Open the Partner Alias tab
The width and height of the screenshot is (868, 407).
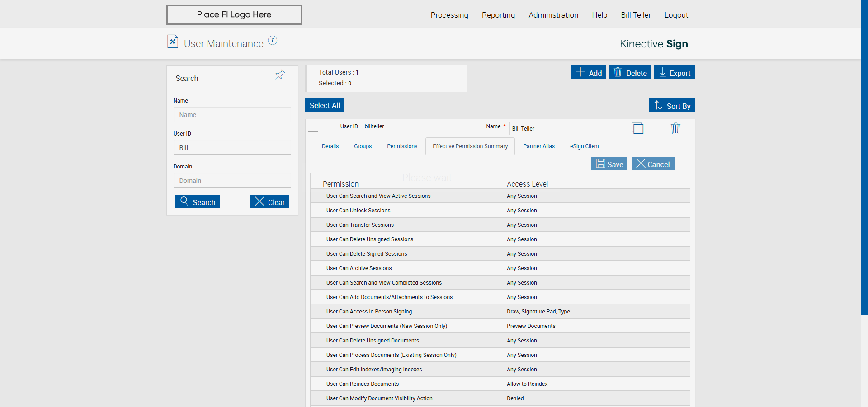[x=538, y=146]
